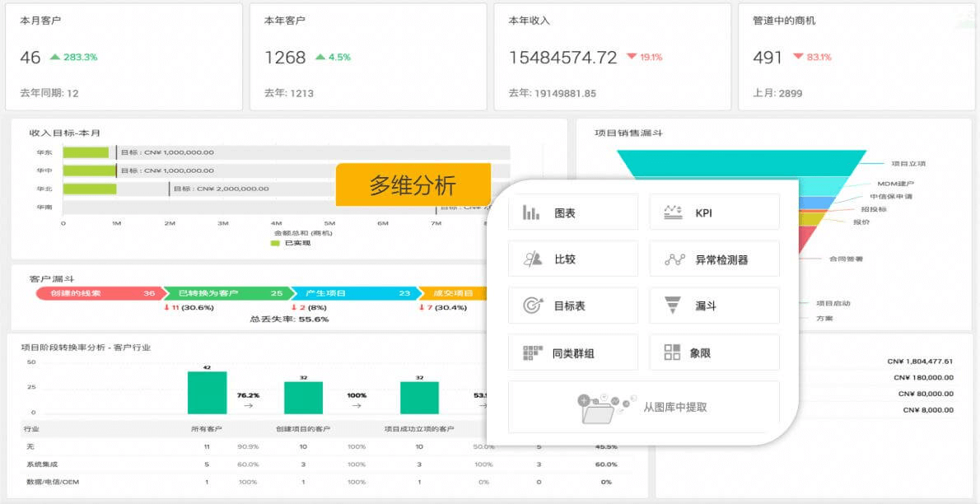The image size is (980, 504).
Task: Select the 目标表 target icon
Action: [532, 306]
